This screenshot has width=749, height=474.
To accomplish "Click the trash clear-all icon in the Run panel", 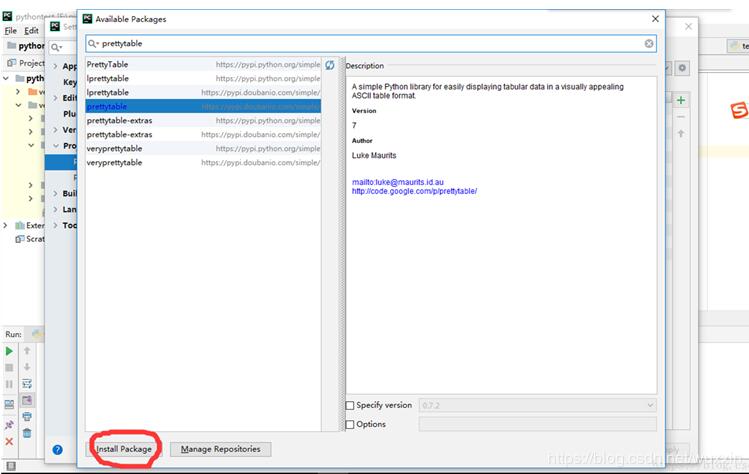I will [27, 433].
